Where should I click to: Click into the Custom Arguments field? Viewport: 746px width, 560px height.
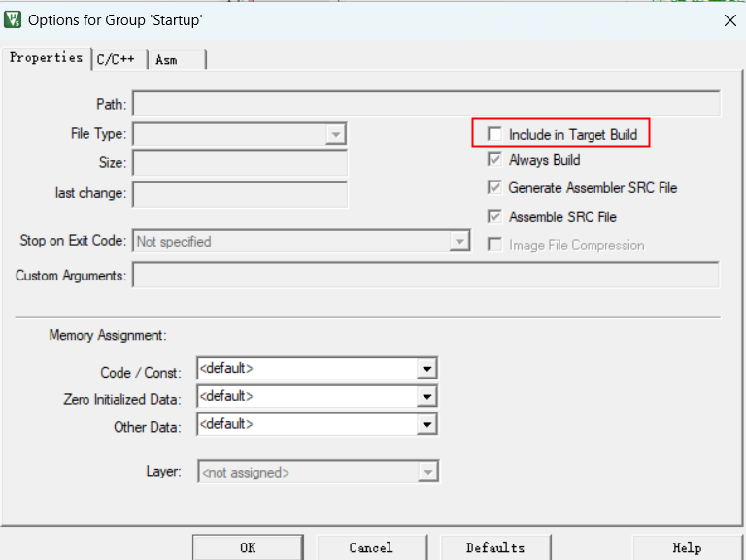[x=425, y=276]
